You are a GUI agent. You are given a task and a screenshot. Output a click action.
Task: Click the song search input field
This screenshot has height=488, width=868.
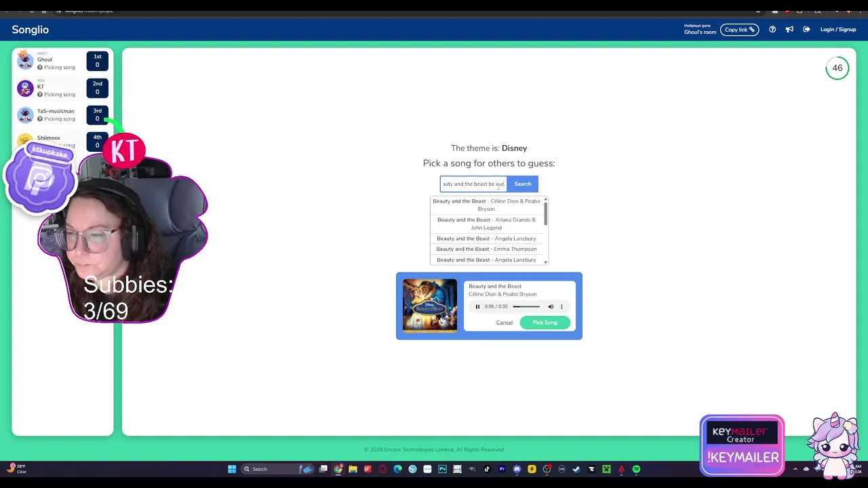[x=473, y=184]
